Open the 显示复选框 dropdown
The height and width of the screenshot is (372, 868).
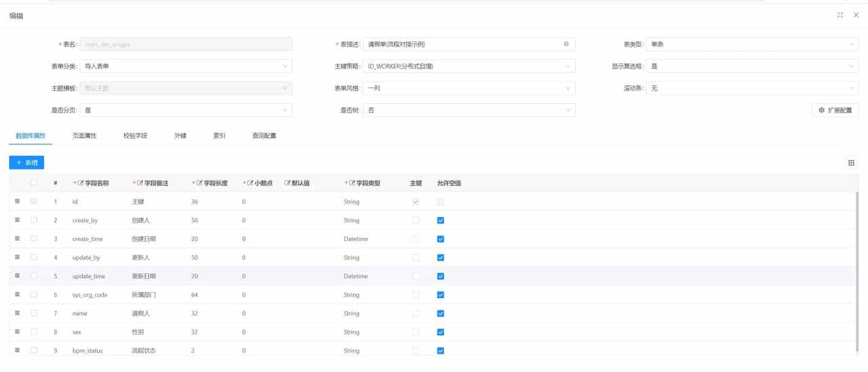(x=752, y=66)
